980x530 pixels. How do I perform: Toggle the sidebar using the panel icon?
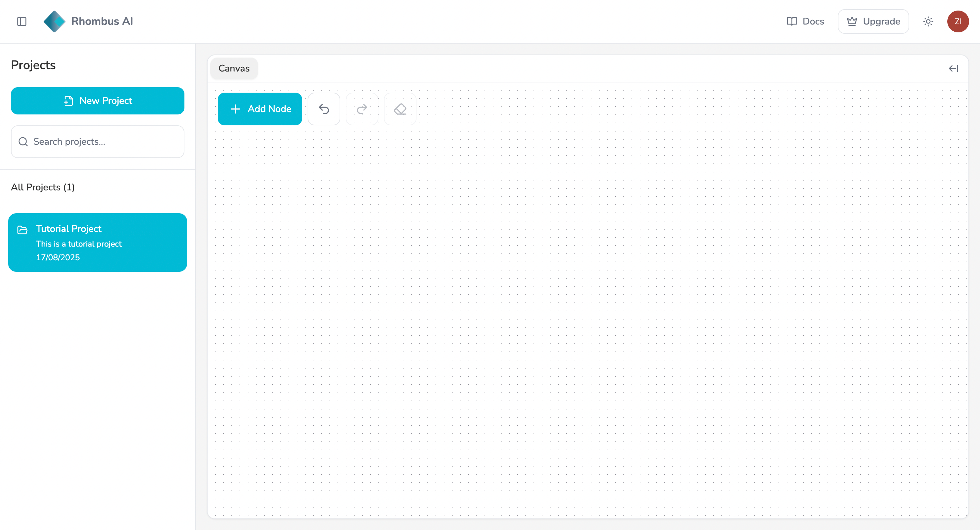point(21,22)
